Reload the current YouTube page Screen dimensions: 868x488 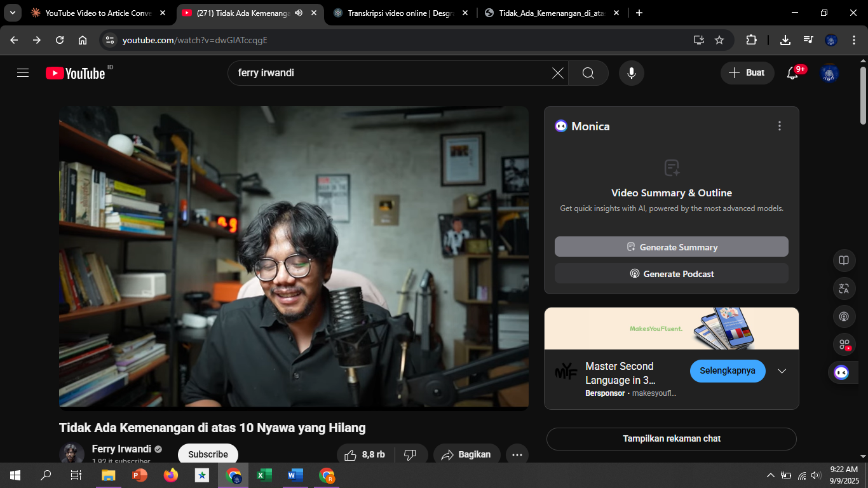[60, 40]
